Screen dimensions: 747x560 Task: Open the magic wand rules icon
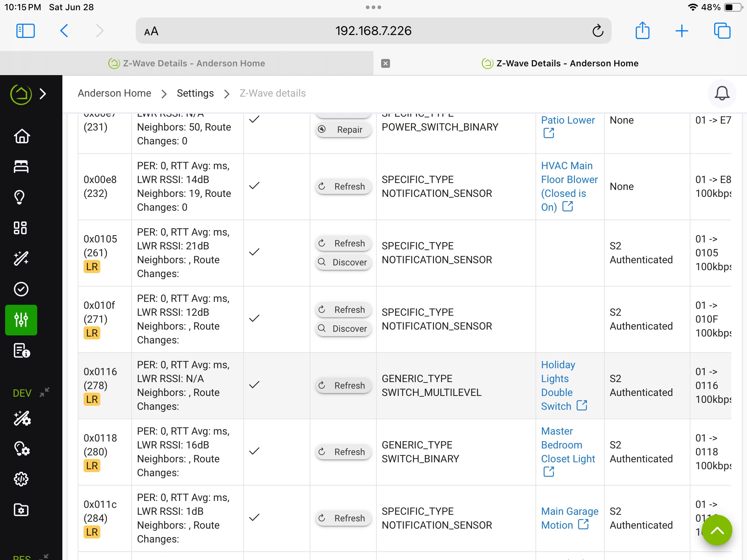click(21, 258)
